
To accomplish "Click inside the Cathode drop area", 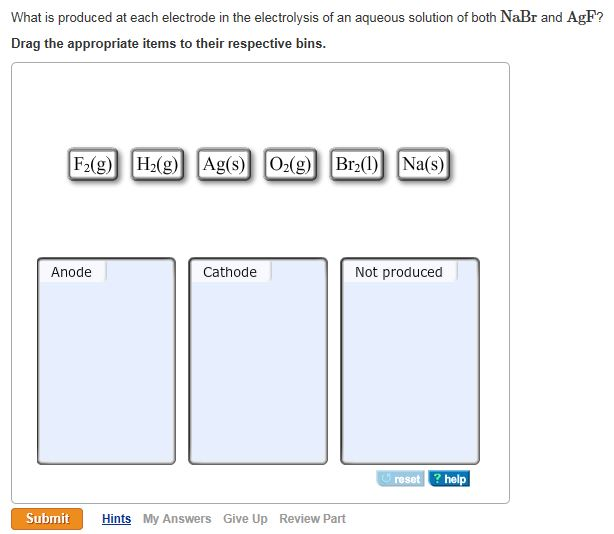I will coord(258,370).
